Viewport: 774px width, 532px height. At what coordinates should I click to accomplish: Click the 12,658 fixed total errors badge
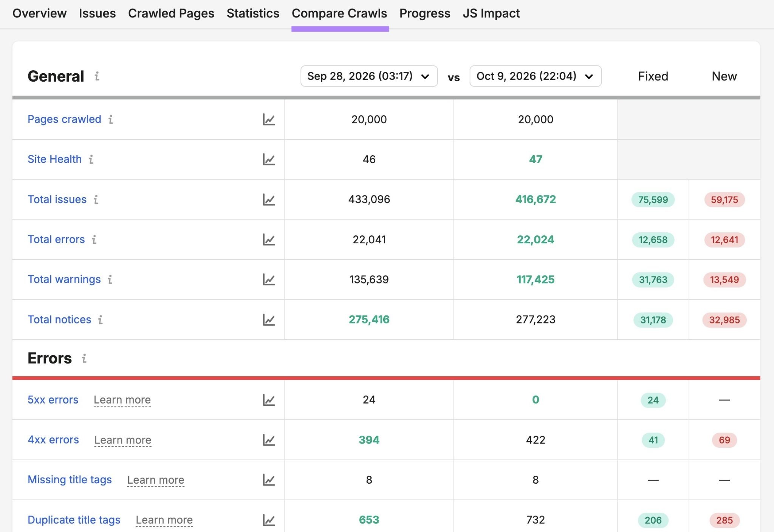653,240
